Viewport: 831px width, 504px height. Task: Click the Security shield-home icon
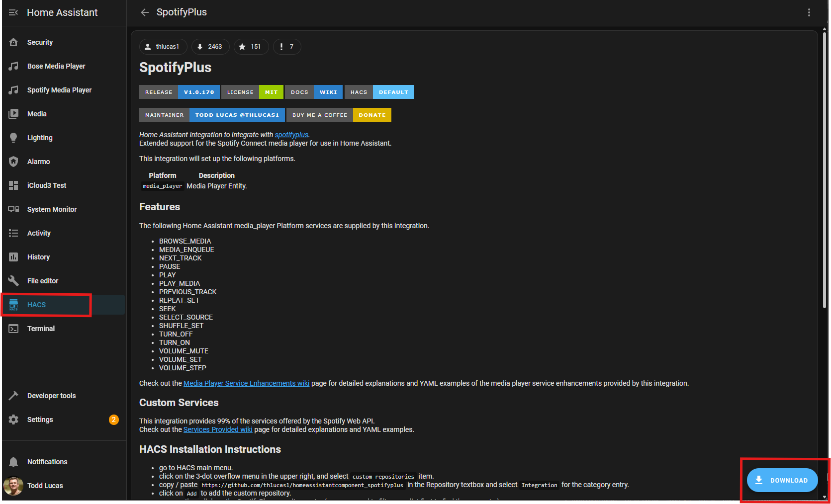[13, 42]
